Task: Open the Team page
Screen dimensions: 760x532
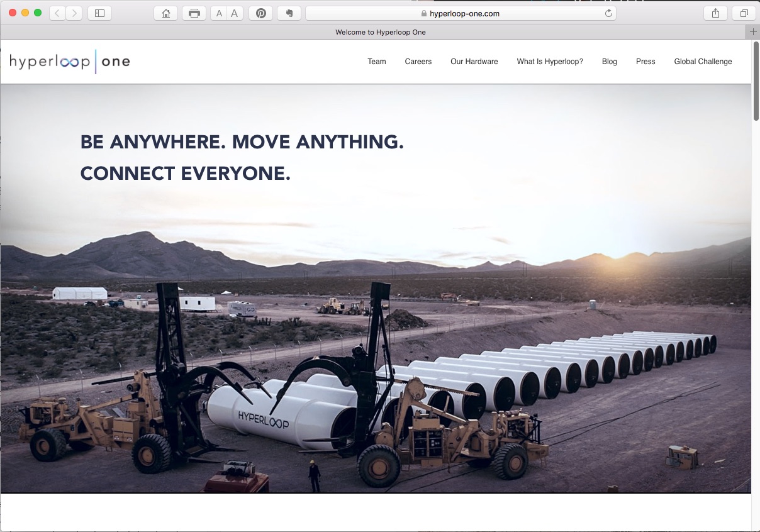Action: 377,62
